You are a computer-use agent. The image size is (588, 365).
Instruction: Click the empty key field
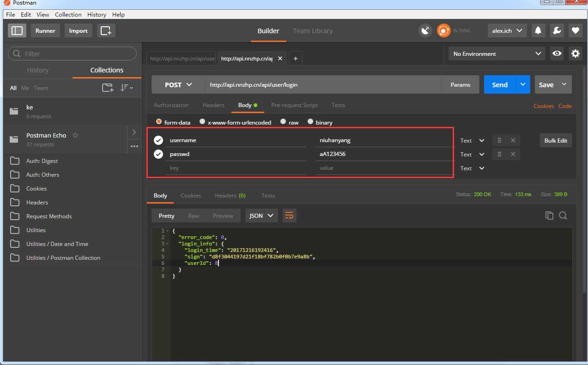(x=236, y=168)
